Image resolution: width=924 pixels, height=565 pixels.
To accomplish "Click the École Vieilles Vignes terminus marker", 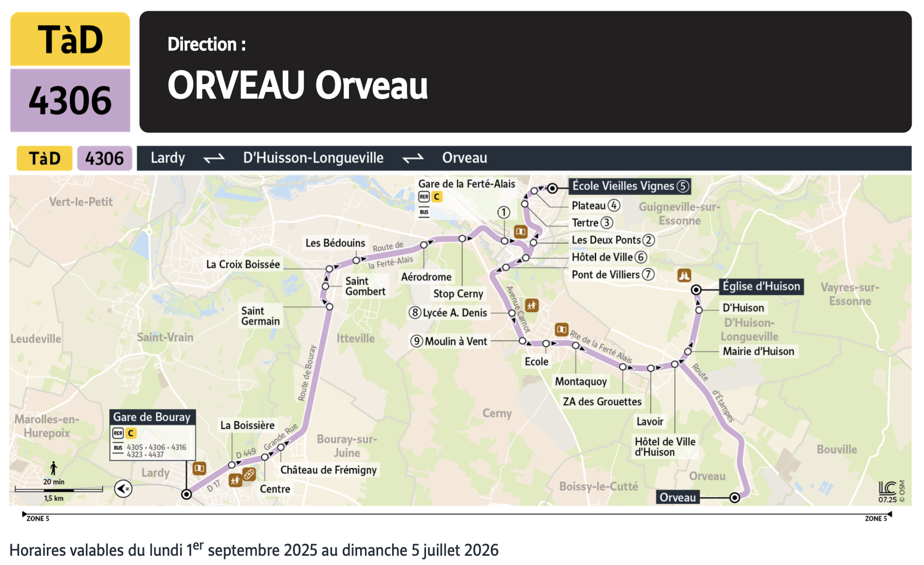I will [552, 189].
